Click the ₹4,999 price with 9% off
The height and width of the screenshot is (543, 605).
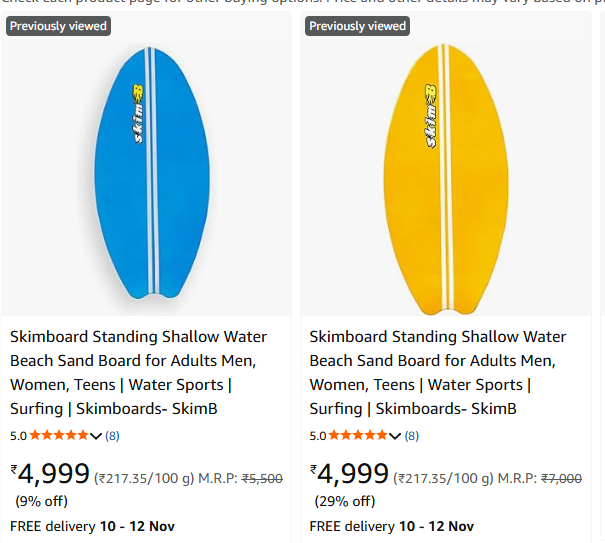point(50,473)
